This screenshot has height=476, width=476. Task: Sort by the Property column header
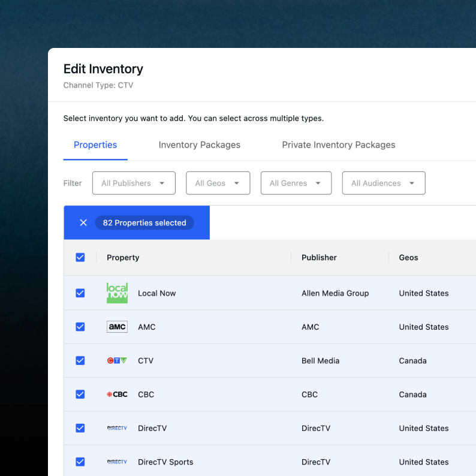click(123, 257)
